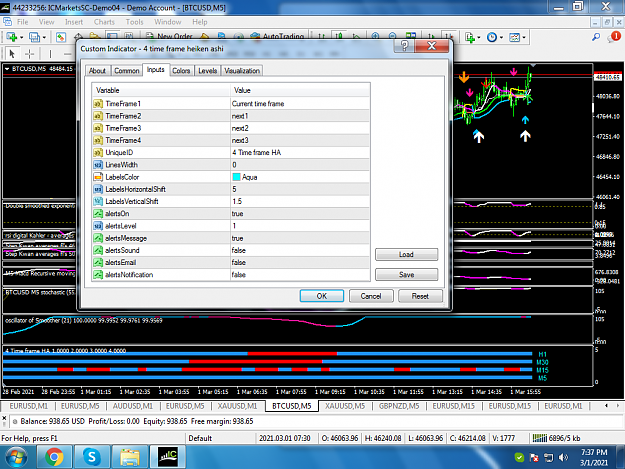
Task: Click the OK button
Action: click(x=322, y=296)
